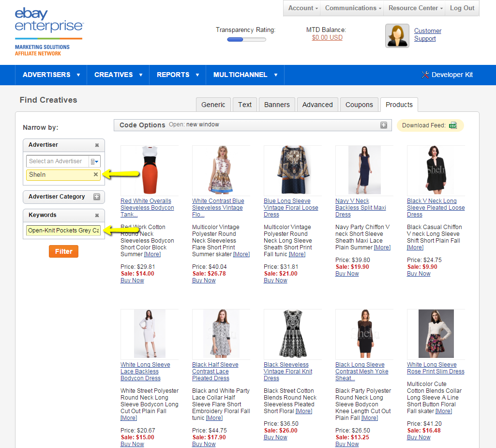Open Red White Overalls Sleeveless Bodycon link
Screen dimensions: 496x448
[x=147, y=208]
